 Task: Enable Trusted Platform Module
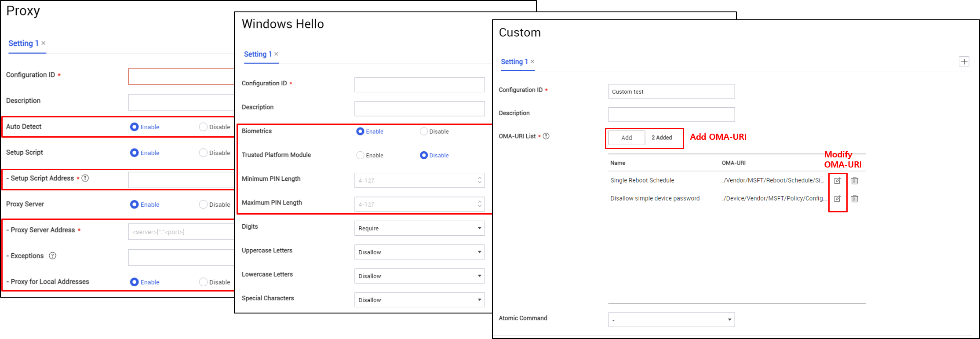click(x=360, y=155)
